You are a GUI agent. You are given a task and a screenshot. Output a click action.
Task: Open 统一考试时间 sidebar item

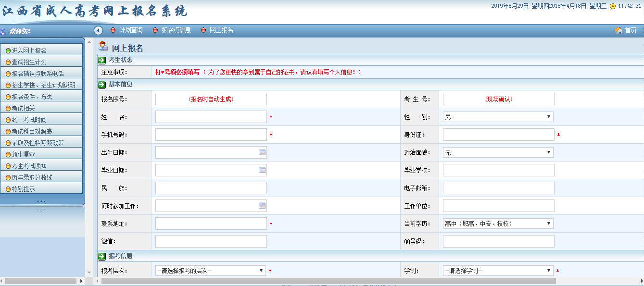[x=42, y=119]
